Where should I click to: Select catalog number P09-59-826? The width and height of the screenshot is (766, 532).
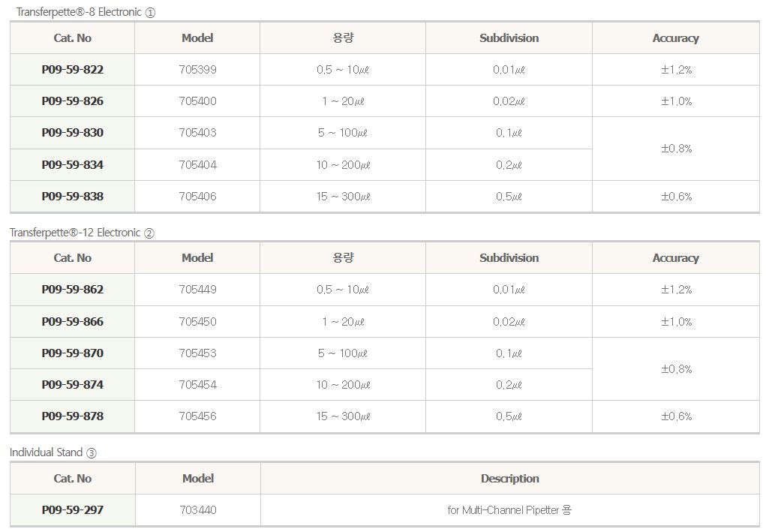click(x=73, y=101)
